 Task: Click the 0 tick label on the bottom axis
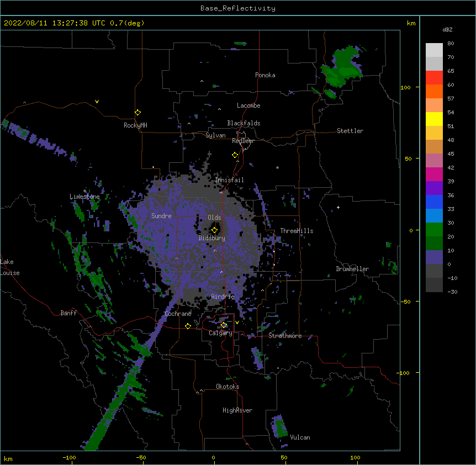(x=213, y=457)
